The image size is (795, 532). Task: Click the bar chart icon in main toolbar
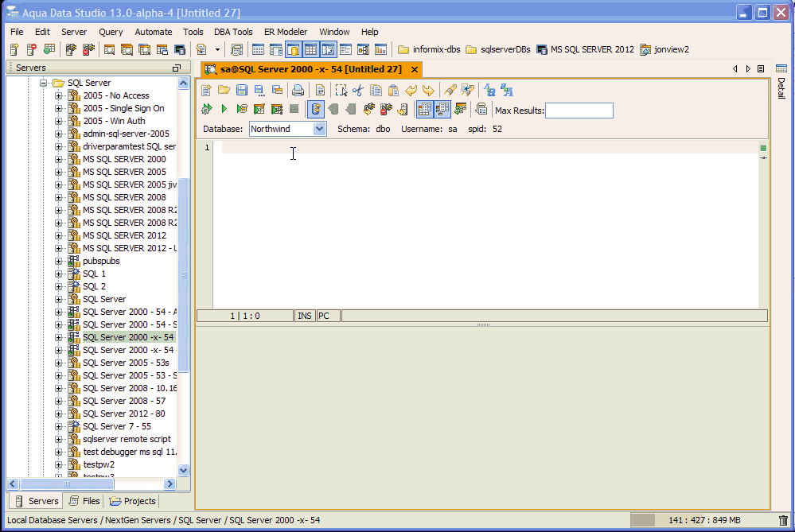[x=380, y=49]
